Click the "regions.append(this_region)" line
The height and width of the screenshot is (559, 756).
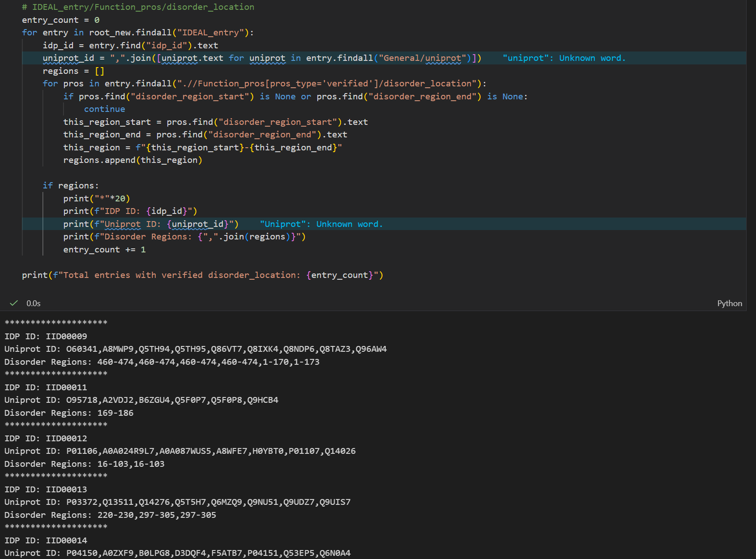133,160
